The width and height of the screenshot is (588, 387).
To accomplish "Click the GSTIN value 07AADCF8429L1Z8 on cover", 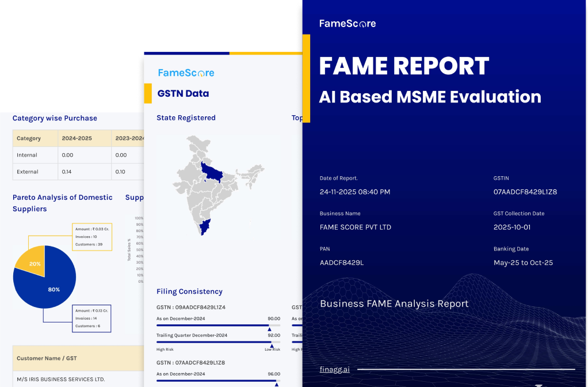I will pyautogui.click(x=525, y=192).
